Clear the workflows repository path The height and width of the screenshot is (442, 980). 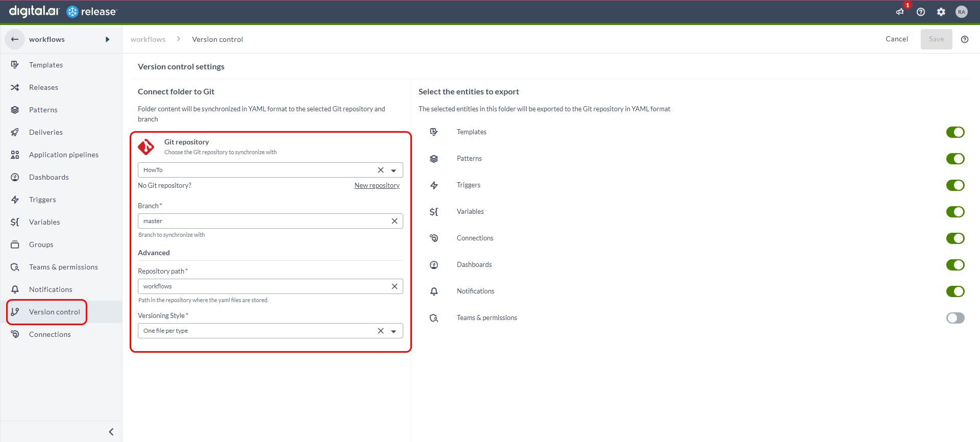tap(395, 286)
